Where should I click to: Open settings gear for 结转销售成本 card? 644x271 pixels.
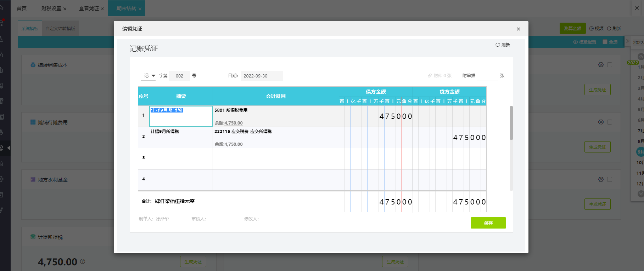601,65
